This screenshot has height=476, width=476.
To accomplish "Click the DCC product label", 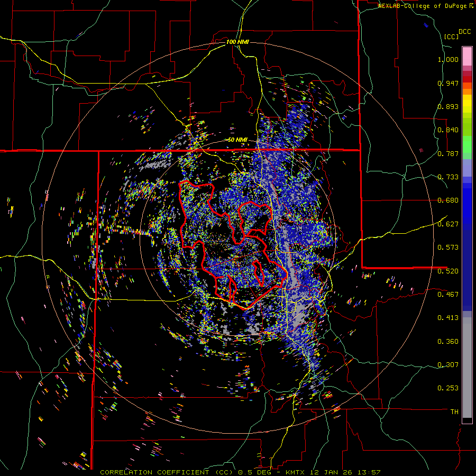I will 464,32.
